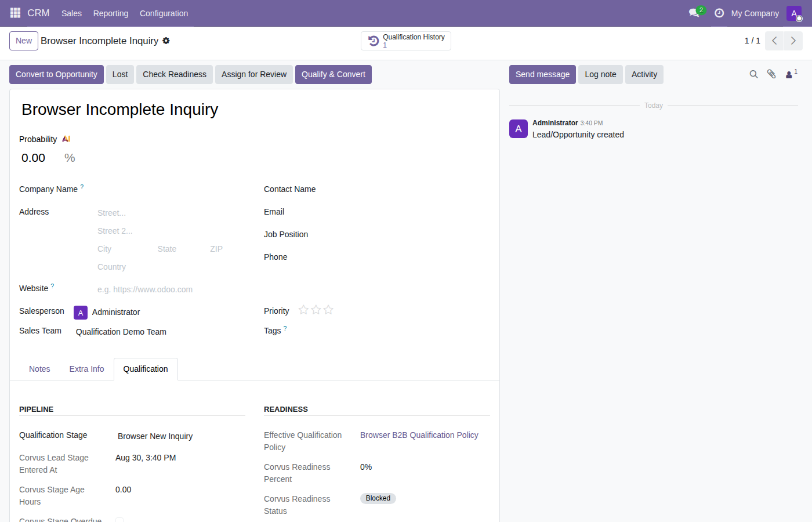Screen dimensions: 812x522
Task: Click the Street address input
Action: tap(171, 213)
